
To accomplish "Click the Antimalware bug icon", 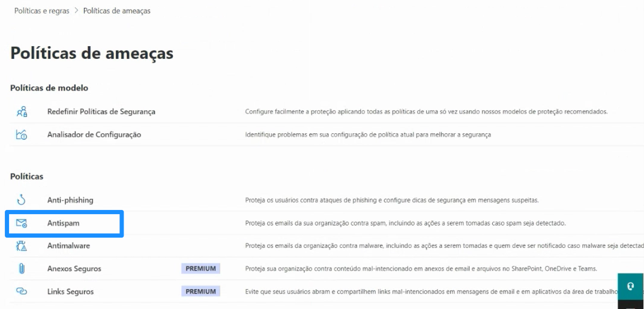I will [22, 246].
